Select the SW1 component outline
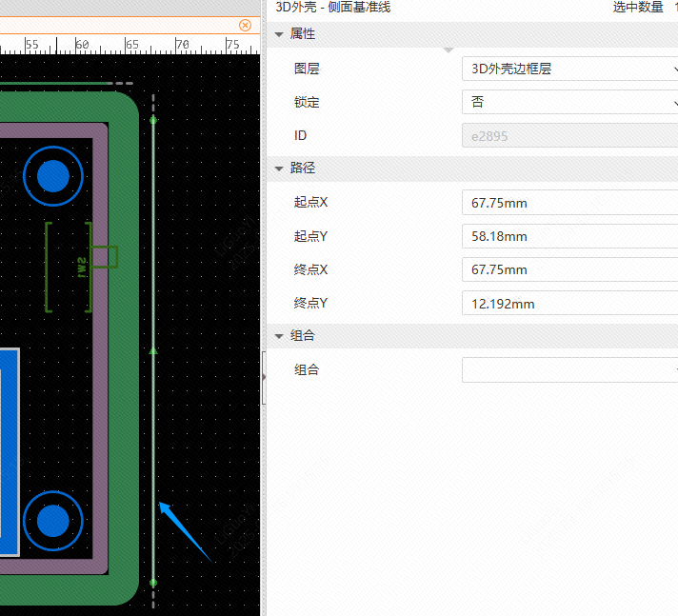The width and height of the screenshot is (678, 616). click(69, 268)
